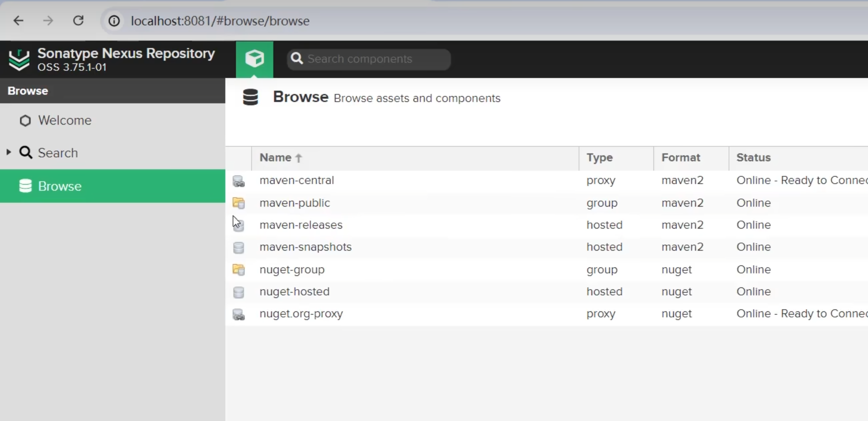This screenshot has width=868, height=421.
Task: Click the nuget.org-proxy repository icon
Action: tap(239, 314)
